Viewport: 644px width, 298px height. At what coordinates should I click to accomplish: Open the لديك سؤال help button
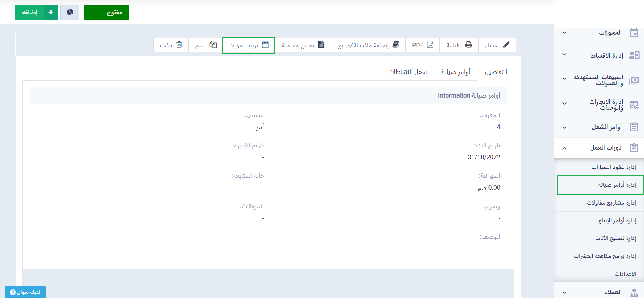(x=25, y=292)
